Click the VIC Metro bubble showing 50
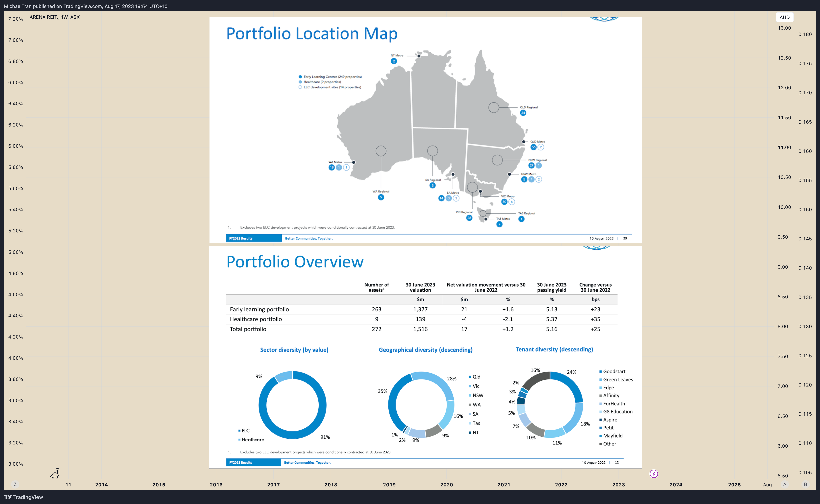The width and height of the screenshot is (820, 504). pyautogui.click(x=504, y=202)
